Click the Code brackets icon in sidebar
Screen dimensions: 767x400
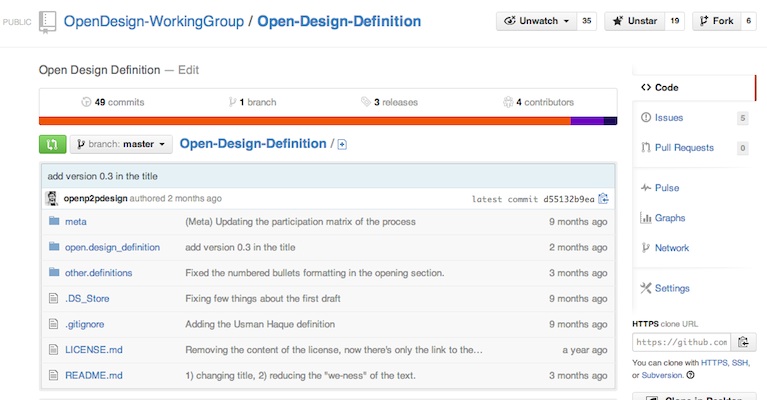[646, 87]
